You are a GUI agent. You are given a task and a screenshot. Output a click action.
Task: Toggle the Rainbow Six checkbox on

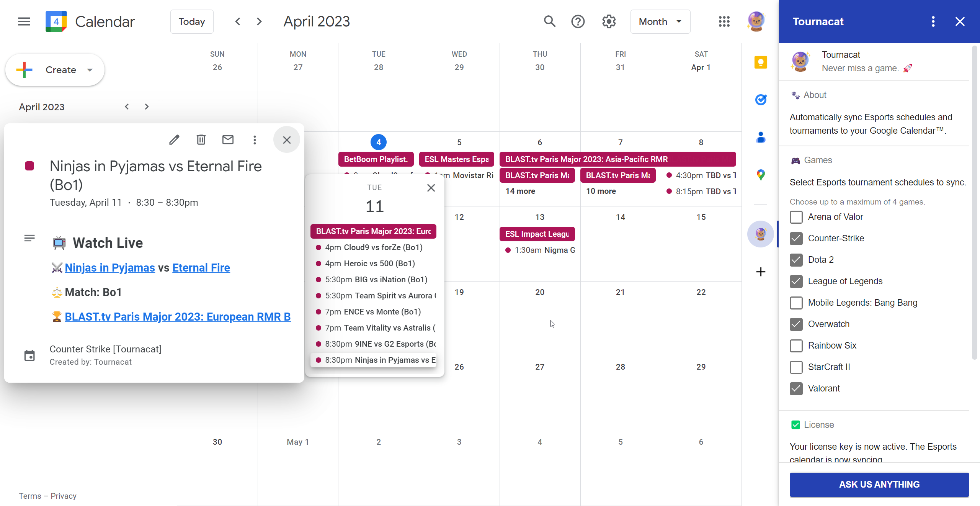(x=796, y=345)
